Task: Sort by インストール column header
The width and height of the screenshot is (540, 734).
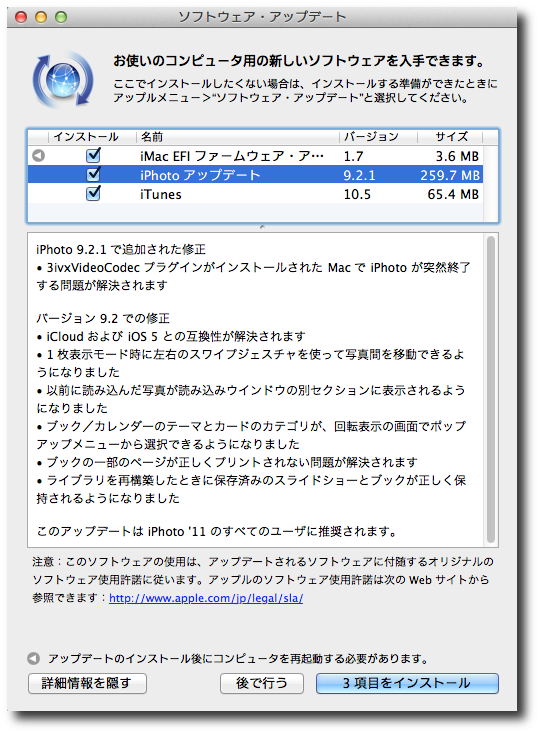Action: click(86, 137)
